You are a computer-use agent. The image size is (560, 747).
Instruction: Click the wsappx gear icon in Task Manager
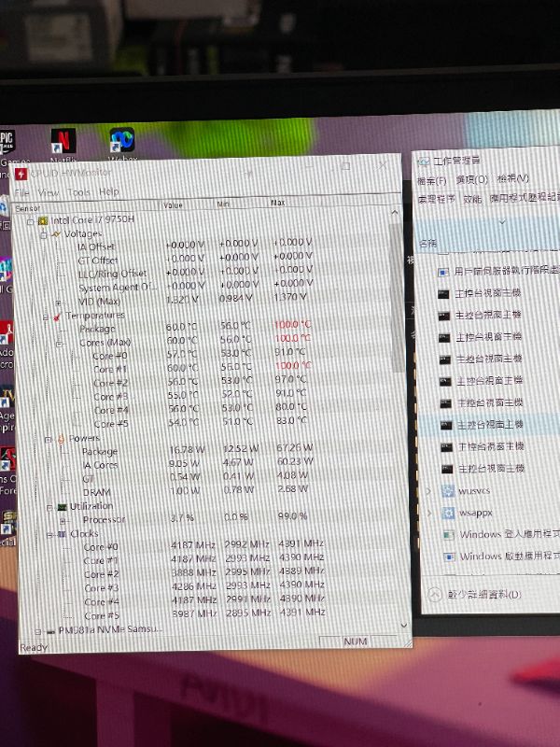pyautogui.click(x=448, y=513)
